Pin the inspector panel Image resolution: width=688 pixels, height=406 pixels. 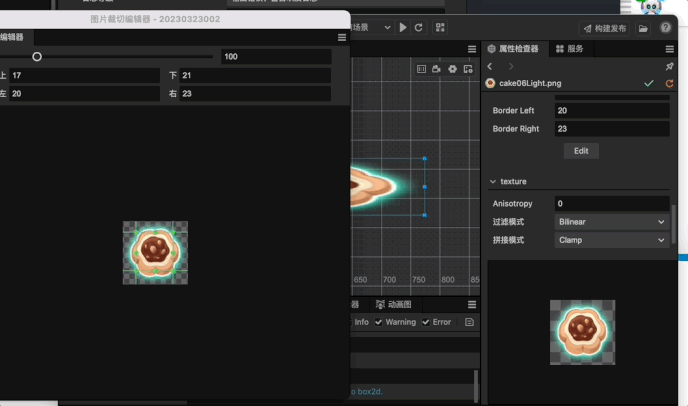point(669,66)
